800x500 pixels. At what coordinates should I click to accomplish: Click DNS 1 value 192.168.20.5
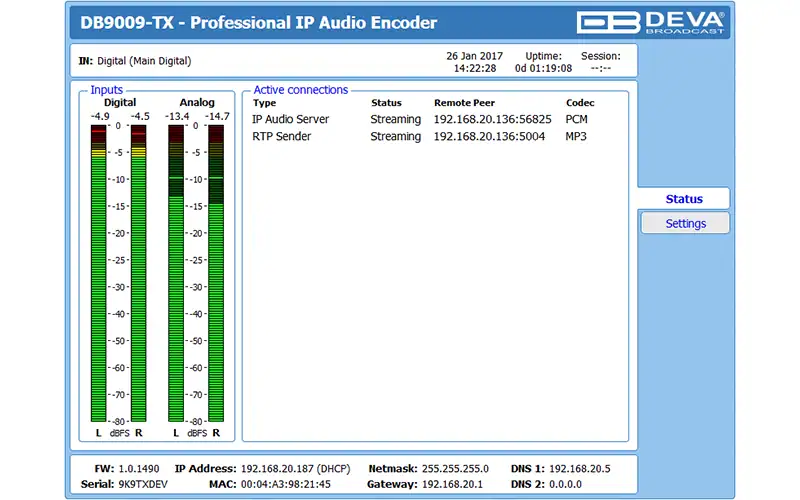pos(580,469)
